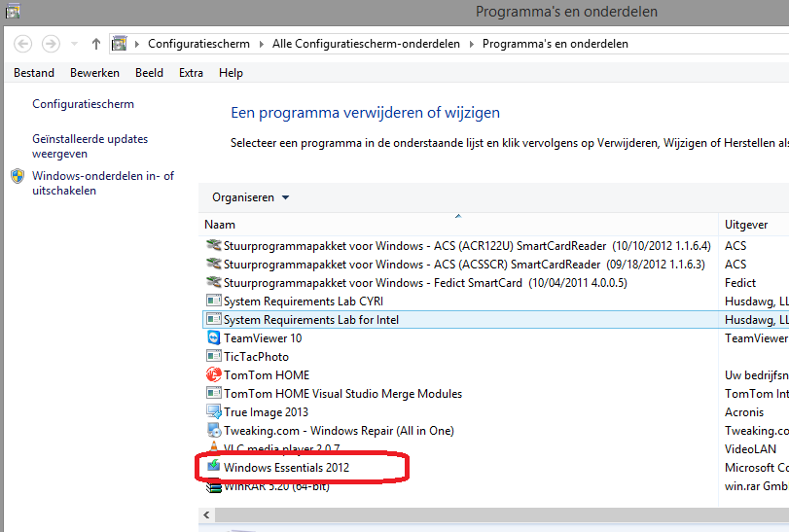Click the TomTom HOME red icon
Viewport: 789px width, 532px height.
coord(214,374)
